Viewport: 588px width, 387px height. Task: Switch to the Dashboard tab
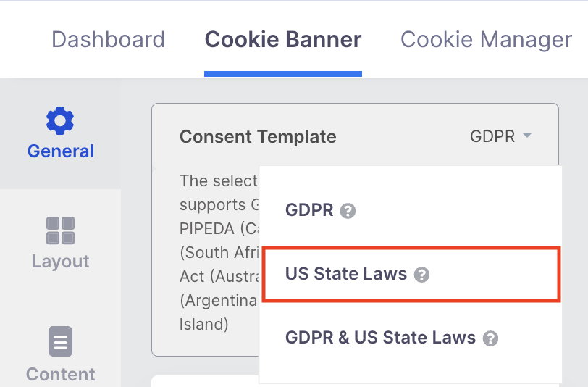pyautogui.click(x=109, y=39)
